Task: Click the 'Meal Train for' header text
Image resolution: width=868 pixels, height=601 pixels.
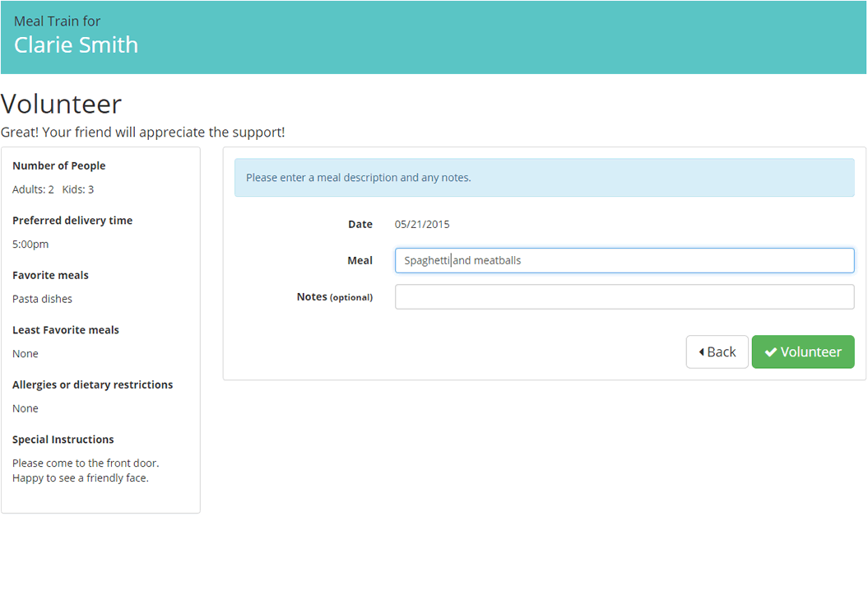Action: coord(57,21)
